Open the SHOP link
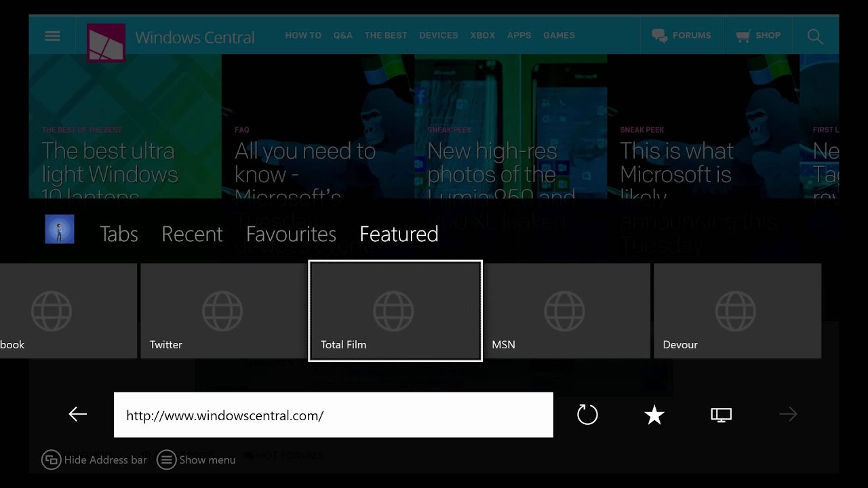The image size is (868, 488). tap(758, 35)
